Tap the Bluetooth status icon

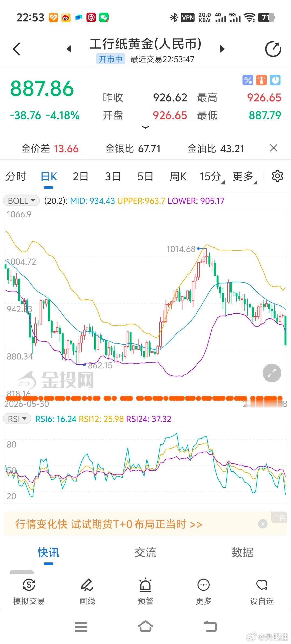(174, 18)
